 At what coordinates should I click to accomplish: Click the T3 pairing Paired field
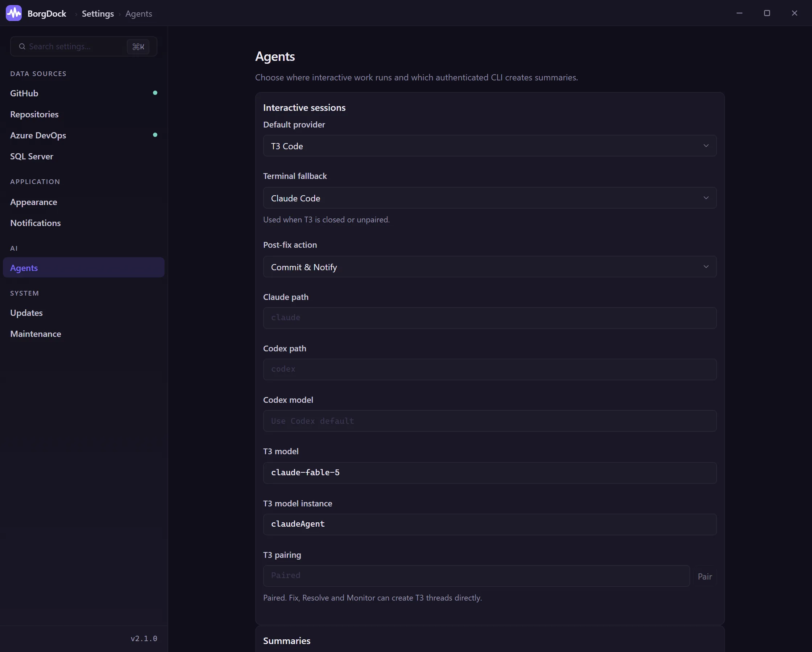[x=476, y=576]
